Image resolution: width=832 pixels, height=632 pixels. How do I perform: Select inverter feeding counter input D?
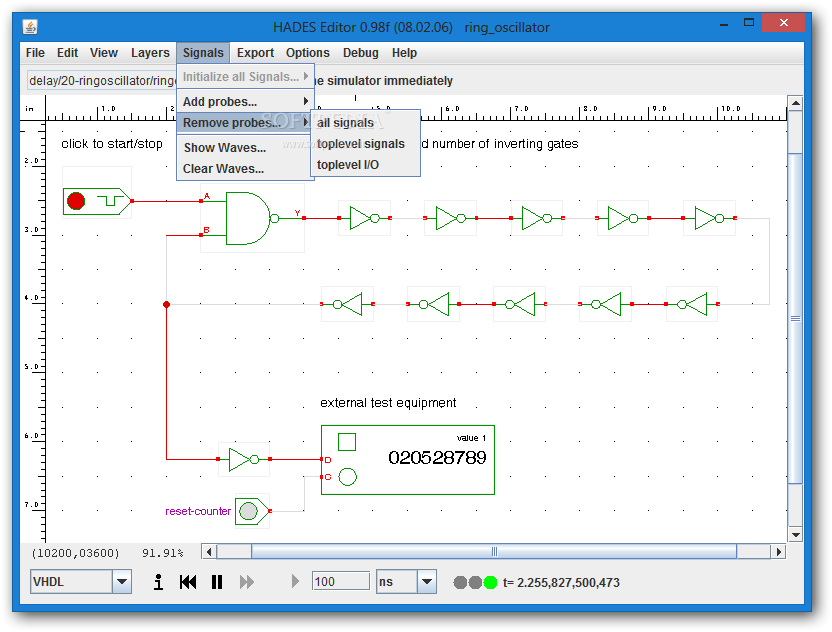click(244, 459)
